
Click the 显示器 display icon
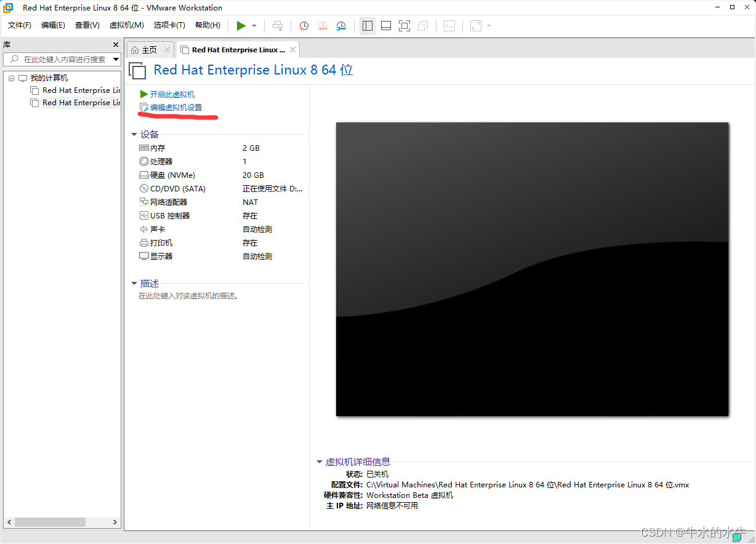144,257
